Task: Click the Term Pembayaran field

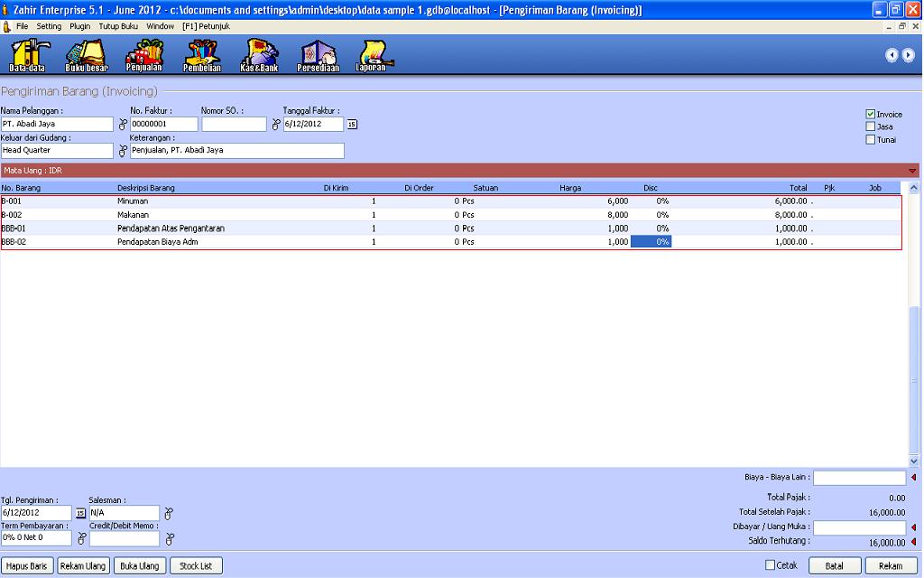Action: pyautogui.click(x=36, y=538)
